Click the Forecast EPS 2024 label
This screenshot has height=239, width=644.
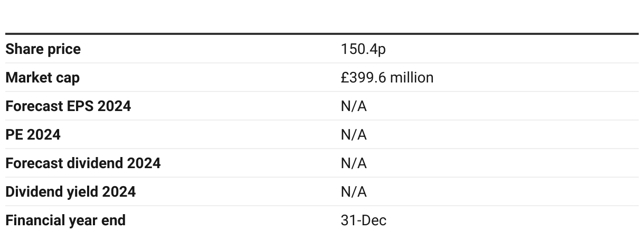click(68, 106)
